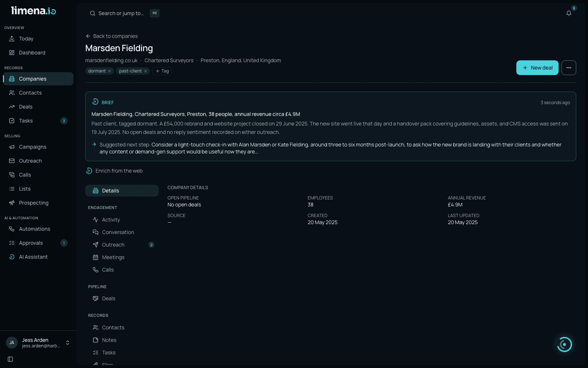Open the more options ellipsis menu
This screenshot has width=588, height=368.
point(569,68)
